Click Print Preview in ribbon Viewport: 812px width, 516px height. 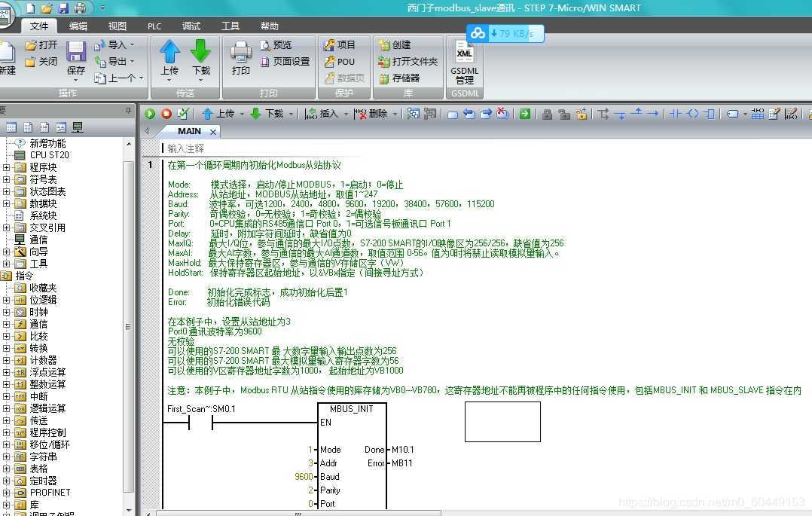[x=276, y=45]
